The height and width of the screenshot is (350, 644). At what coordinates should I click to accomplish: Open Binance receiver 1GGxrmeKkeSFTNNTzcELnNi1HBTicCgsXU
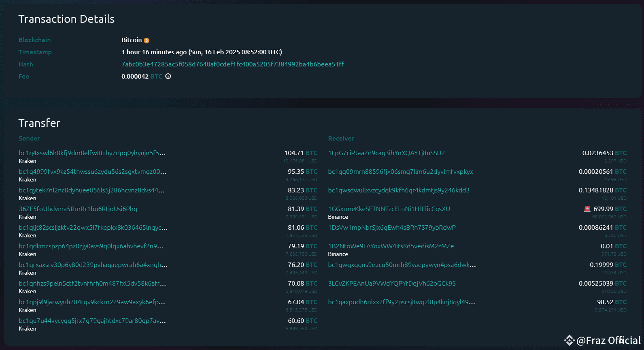[389, 209]
